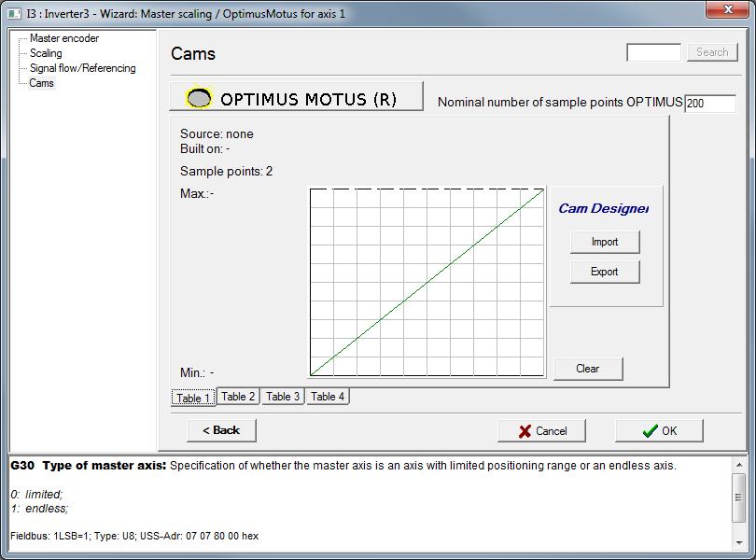Click the Search button
This screenshot has height=560, width=756.
[x=711, y=52]
